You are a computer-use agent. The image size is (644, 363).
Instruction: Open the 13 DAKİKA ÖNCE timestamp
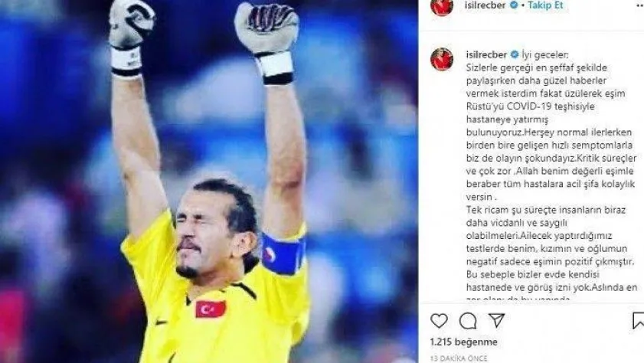point(459,358)
